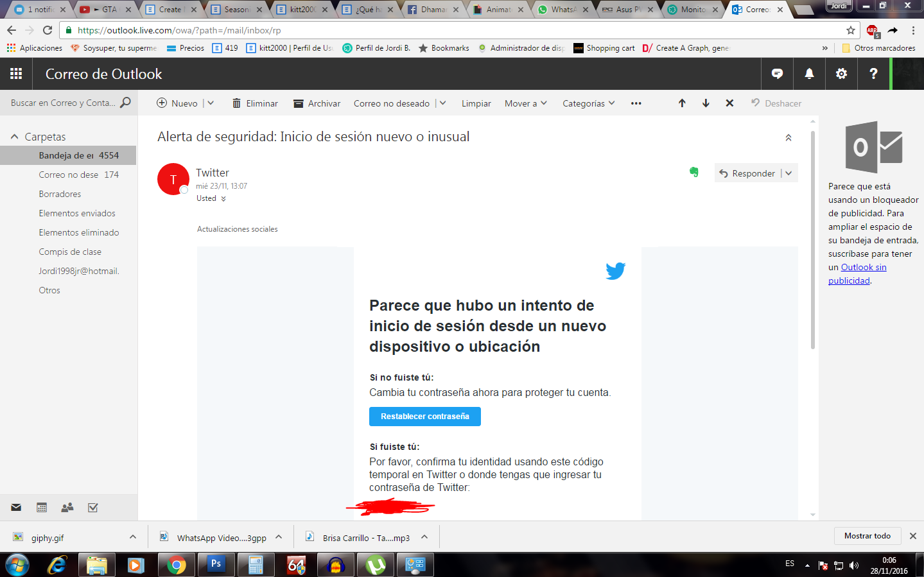Open giphy.gif download options arrow
Image resolution: width=924 pixels, height=577 pixels.
(x=133, y=537)
